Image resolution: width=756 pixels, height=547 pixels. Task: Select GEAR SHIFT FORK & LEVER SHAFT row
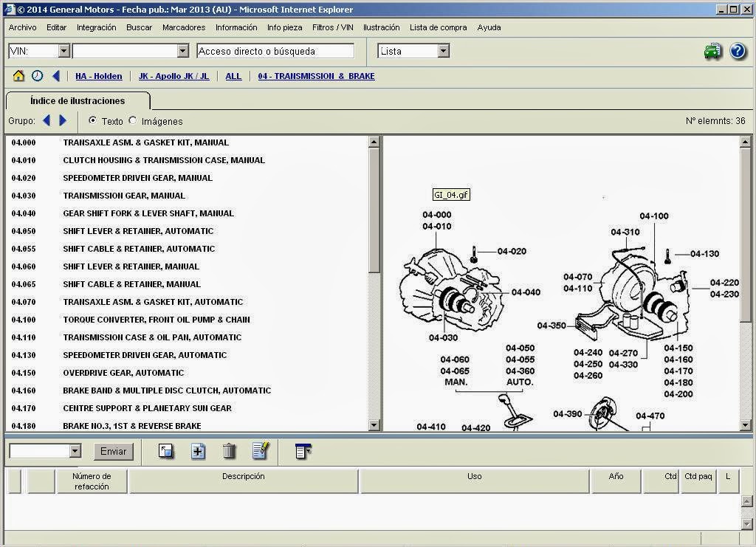187,213
